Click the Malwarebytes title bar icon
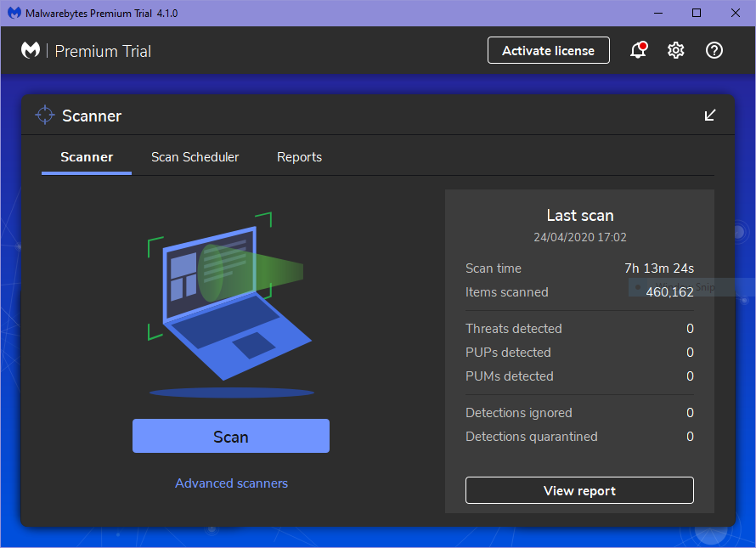This screenshot has width=756, height=548. click(x=14, y=13)
